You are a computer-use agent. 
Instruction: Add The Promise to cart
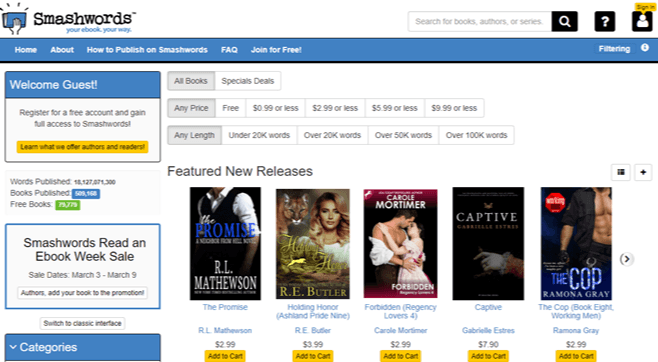click(225, 356)
